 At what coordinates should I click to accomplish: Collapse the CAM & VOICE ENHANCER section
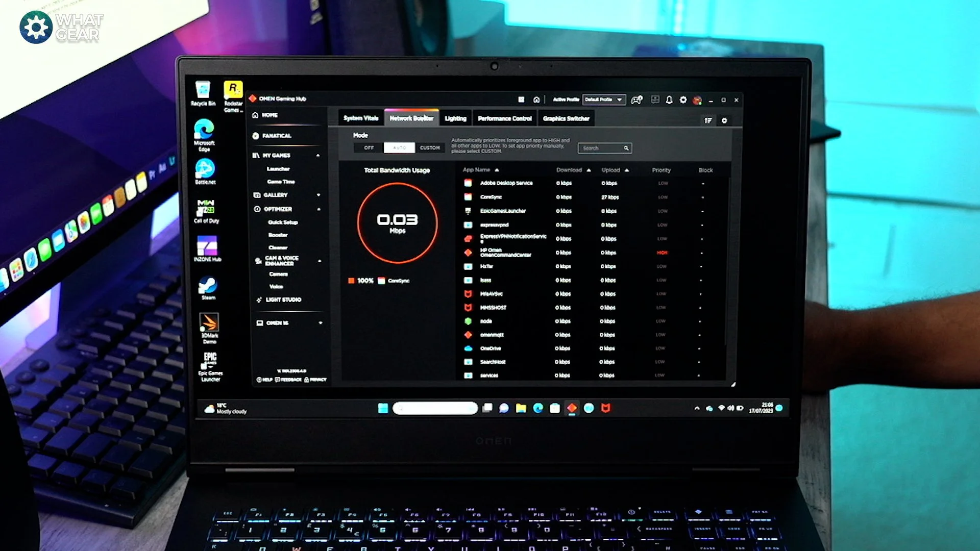320,261
